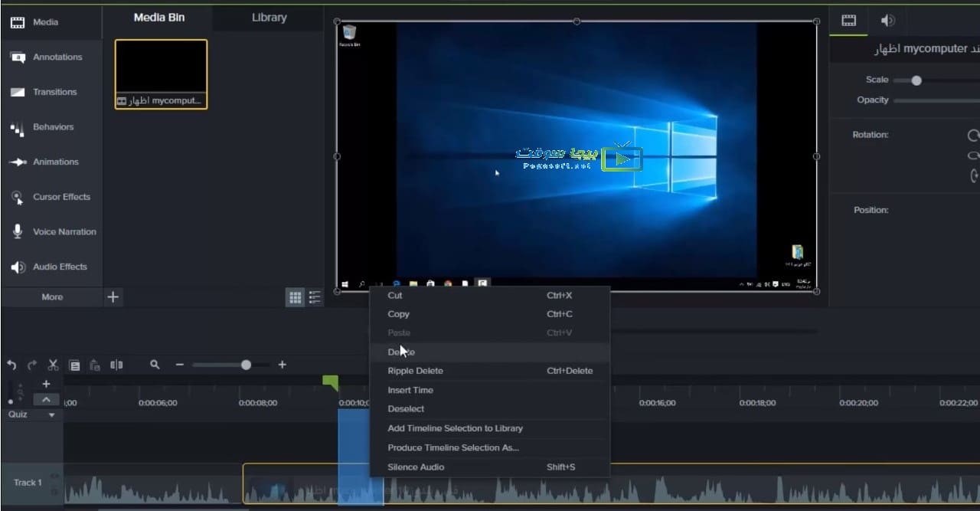The image size is (980, 511).
Task: Open the Quiz dropdown arrow
Action: (52, 415)
